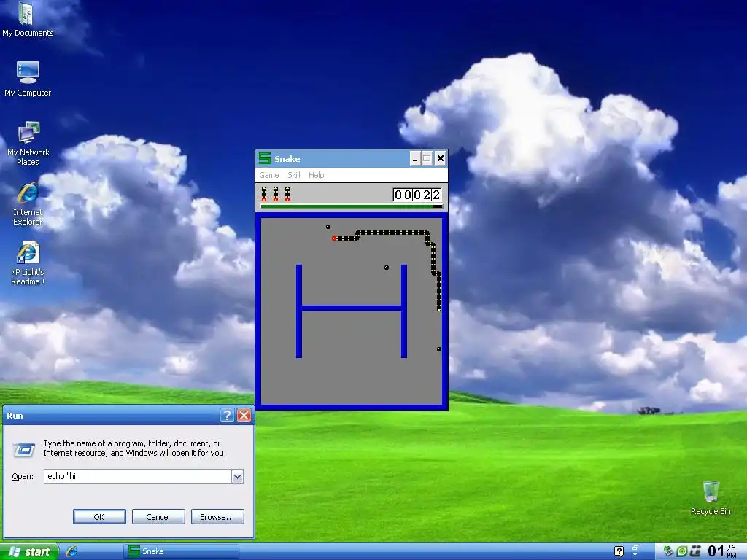Close the Run dialog

point(244,415)
